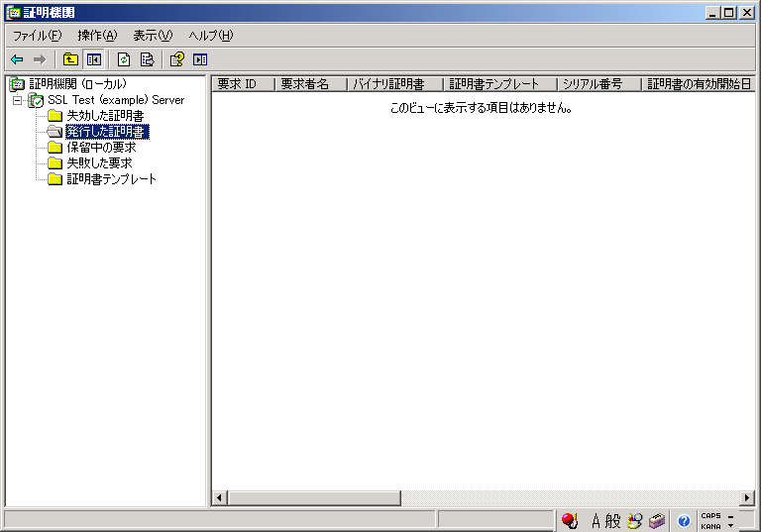761x532 pixels.
Task: Click the Back arrow toolbar icon
Action: point(17,59)
